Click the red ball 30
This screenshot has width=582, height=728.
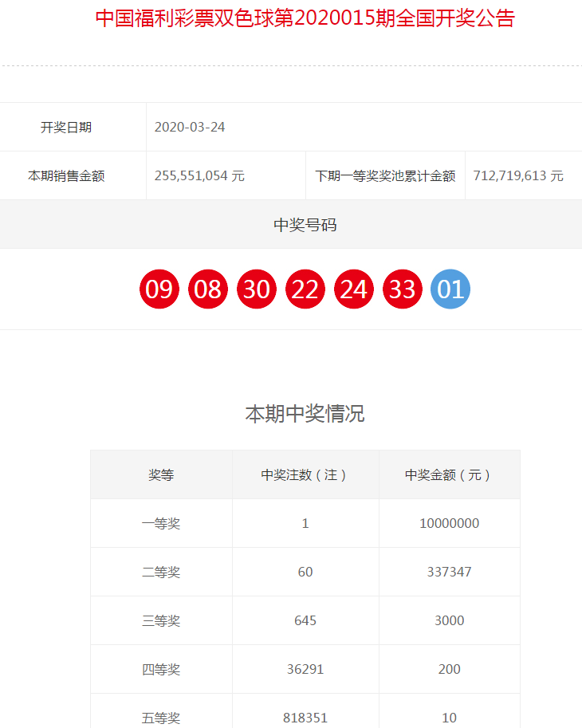click(x=257, y=289)
